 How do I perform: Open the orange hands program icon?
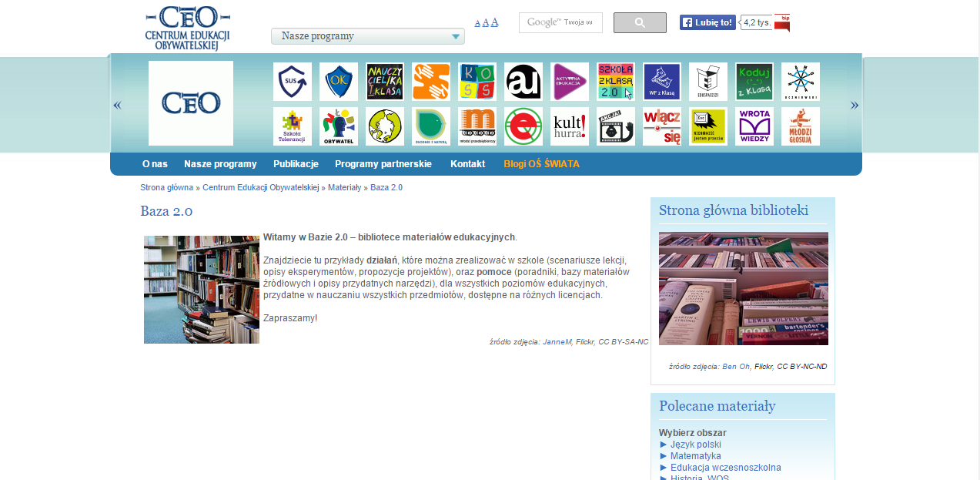pos(431,82)
